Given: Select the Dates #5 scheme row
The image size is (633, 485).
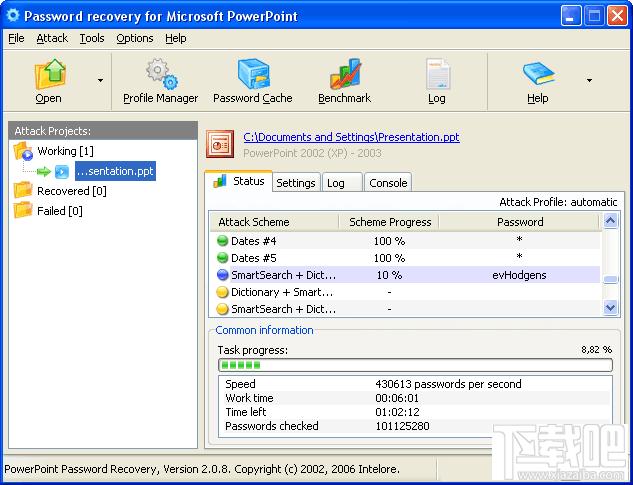Looking at the screenshot, I should click(x=405, y=258).
